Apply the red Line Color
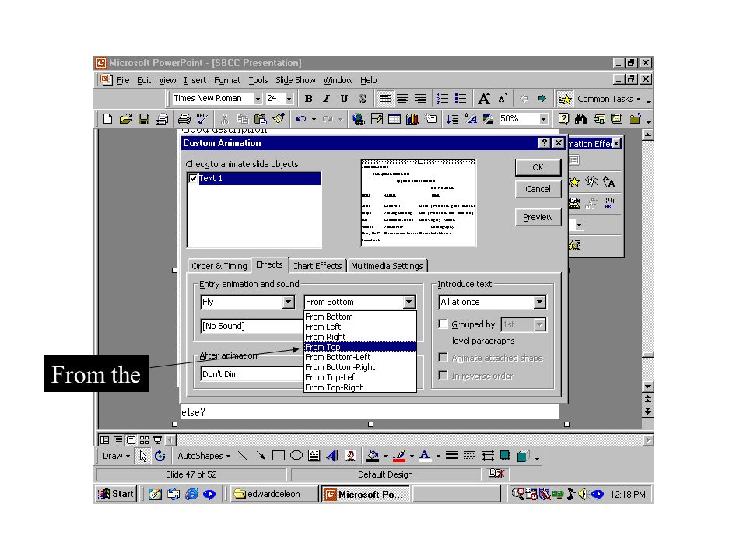The width and height of the screenshot is (747, 560). 399,456
